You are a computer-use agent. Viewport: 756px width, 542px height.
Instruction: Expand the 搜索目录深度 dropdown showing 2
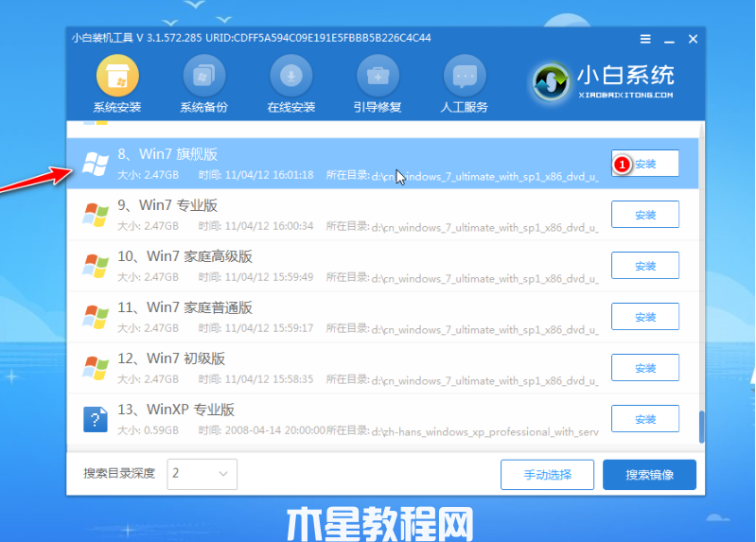[x=202, y=474]
